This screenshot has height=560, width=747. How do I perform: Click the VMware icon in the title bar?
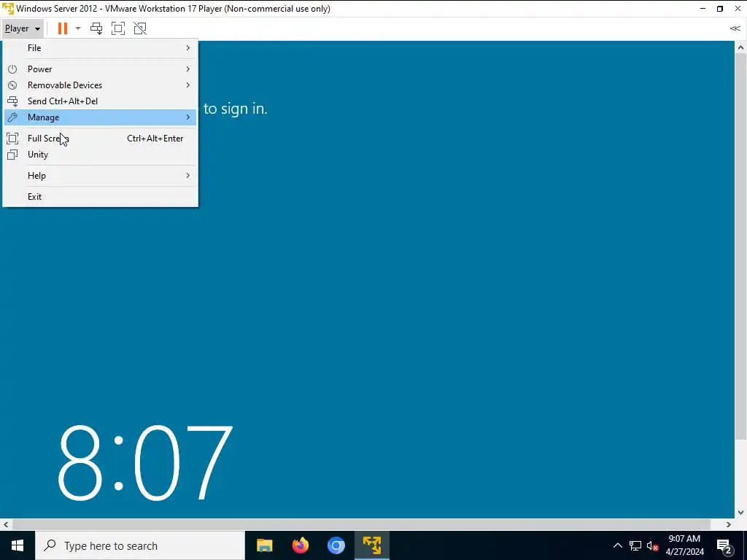pos(8,9)
